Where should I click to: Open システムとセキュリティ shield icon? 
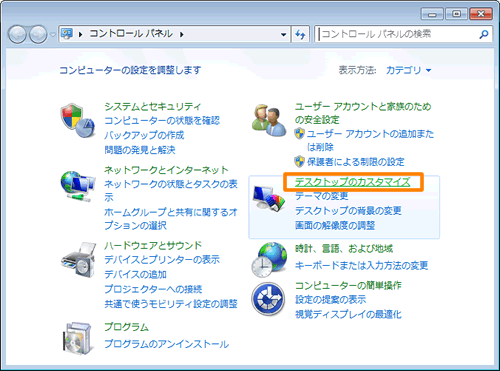click(x=77, y=120)
